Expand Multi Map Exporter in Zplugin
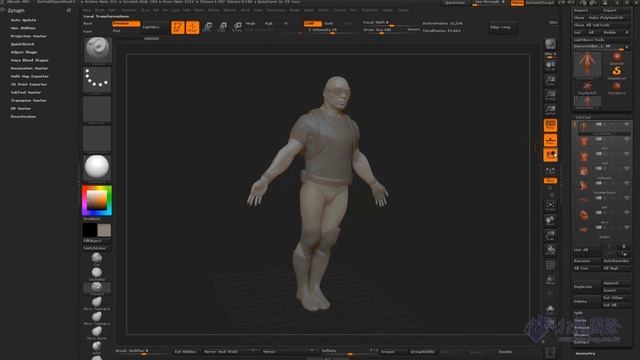This screenshot has width=640, height=360. pyautogui.click(x=29, y=76)
